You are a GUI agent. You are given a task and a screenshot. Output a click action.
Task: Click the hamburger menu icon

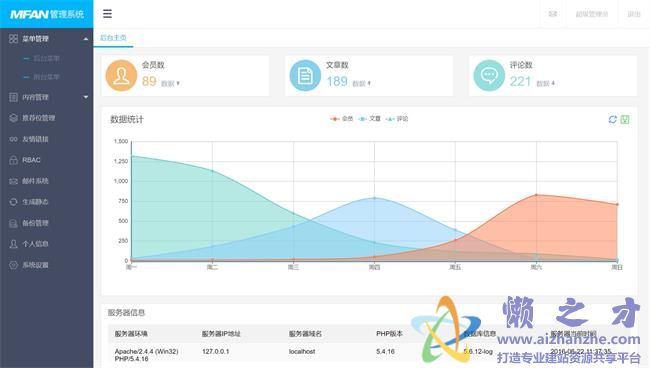pos(107,14)
